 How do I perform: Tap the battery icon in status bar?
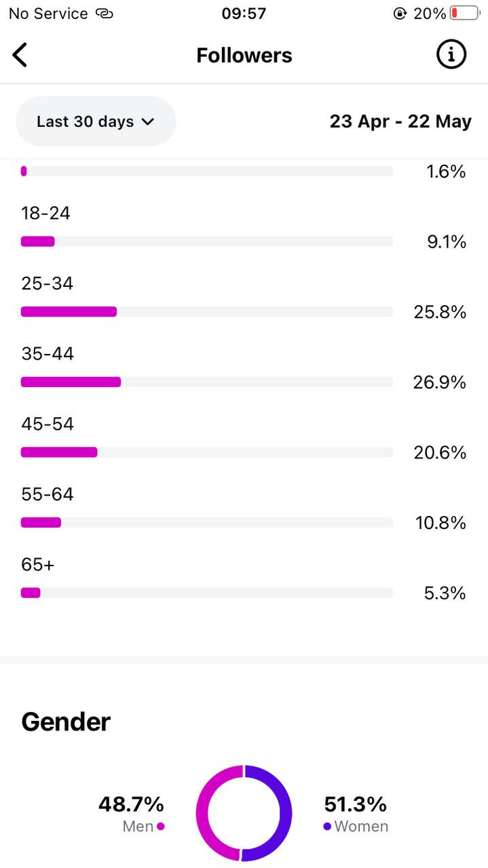465,14
